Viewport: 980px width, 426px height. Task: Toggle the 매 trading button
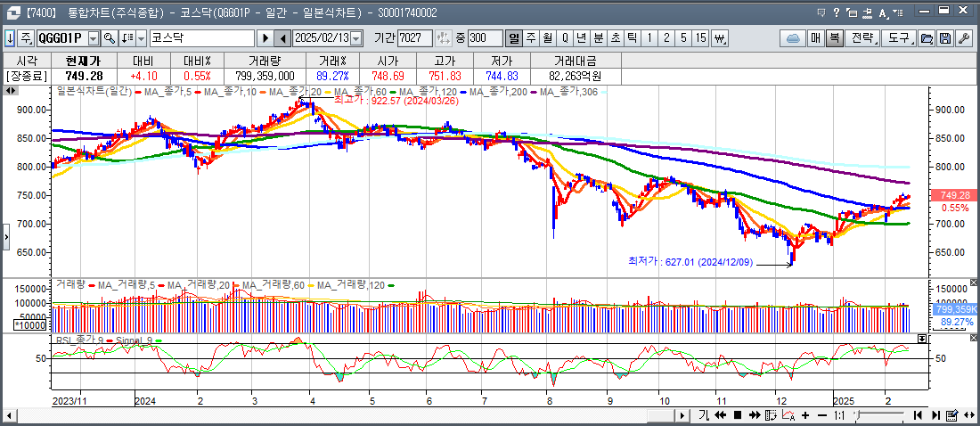(816, 38)
